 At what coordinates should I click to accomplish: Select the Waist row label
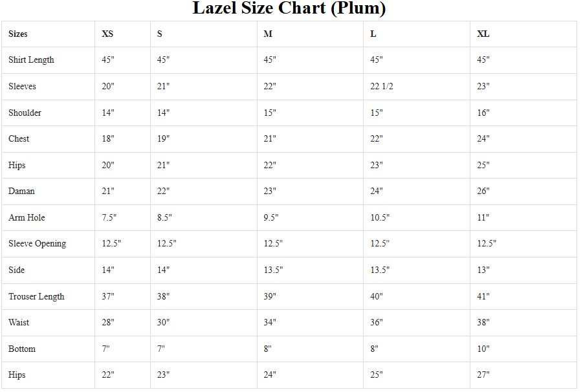(19, 323)
